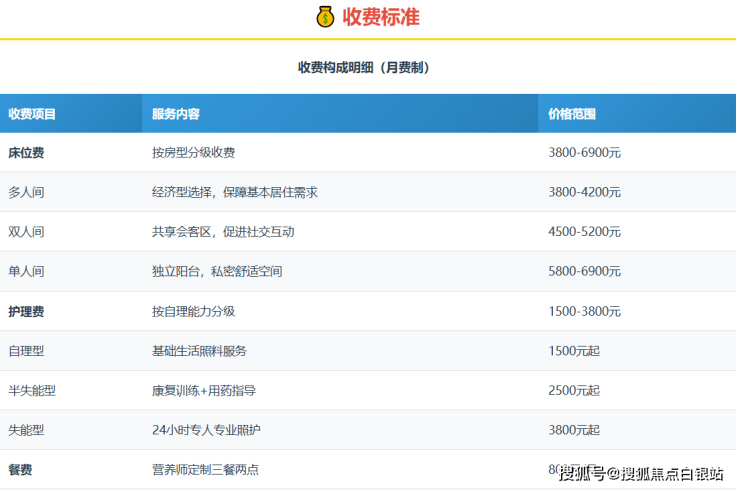Click the money bag icon beside 收费标准

(325, 17)
